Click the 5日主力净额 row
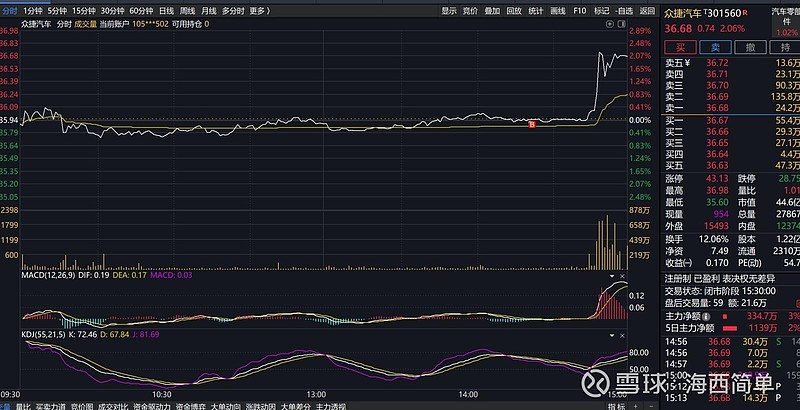Viewport: 800px width, 410px height. [x=732, y=328]
